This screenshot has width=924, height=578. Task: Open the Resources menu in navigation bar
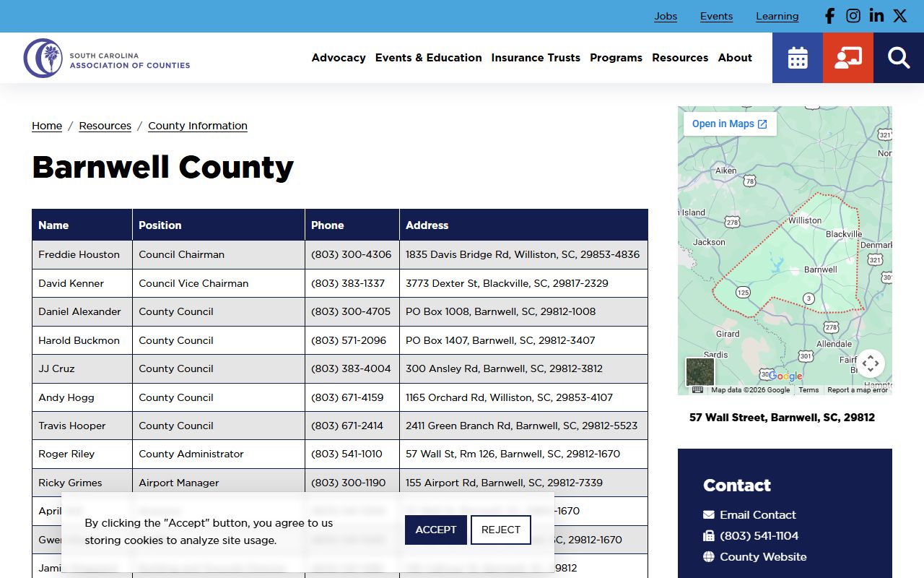(680, 58)
